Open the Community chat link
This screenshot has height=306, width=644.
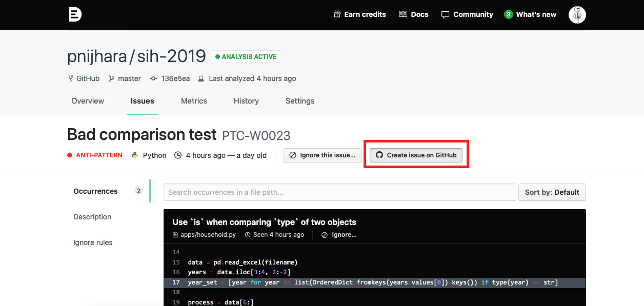(x=467, y=14)
